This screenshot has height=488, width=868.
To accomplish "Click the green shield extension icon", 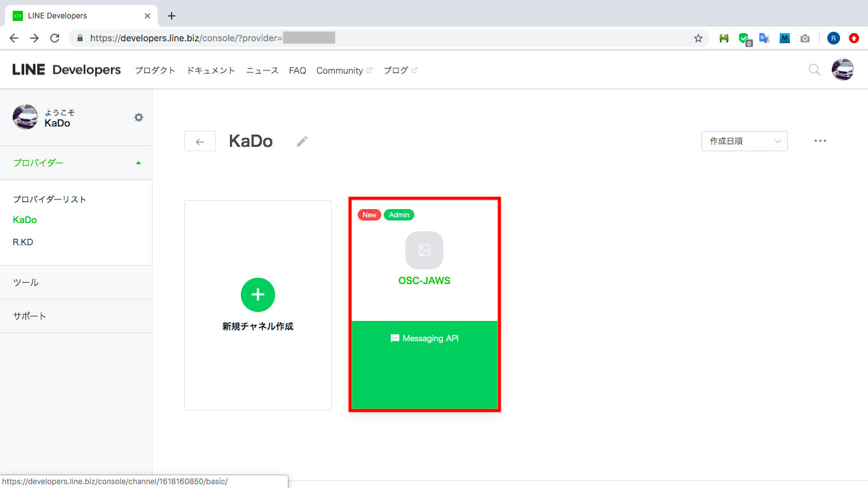I will click(744, 39).
